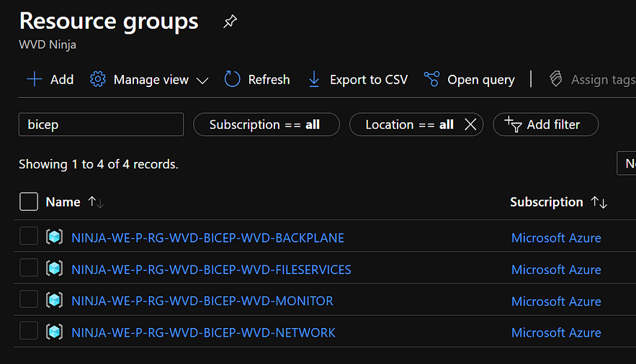
Task: Toggle the select-all checkbox beside Name
Action: click(29, 201)
